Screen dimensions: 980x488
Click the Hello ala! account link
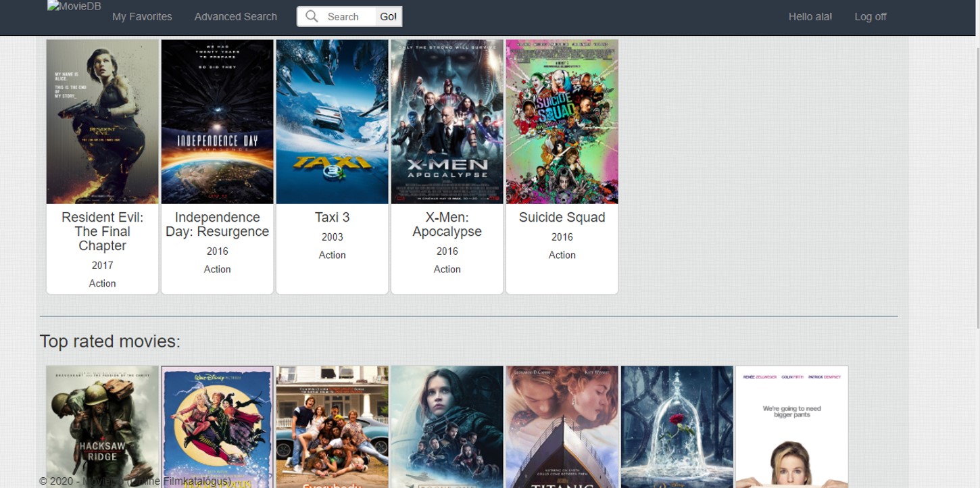[x=810, y=17]
